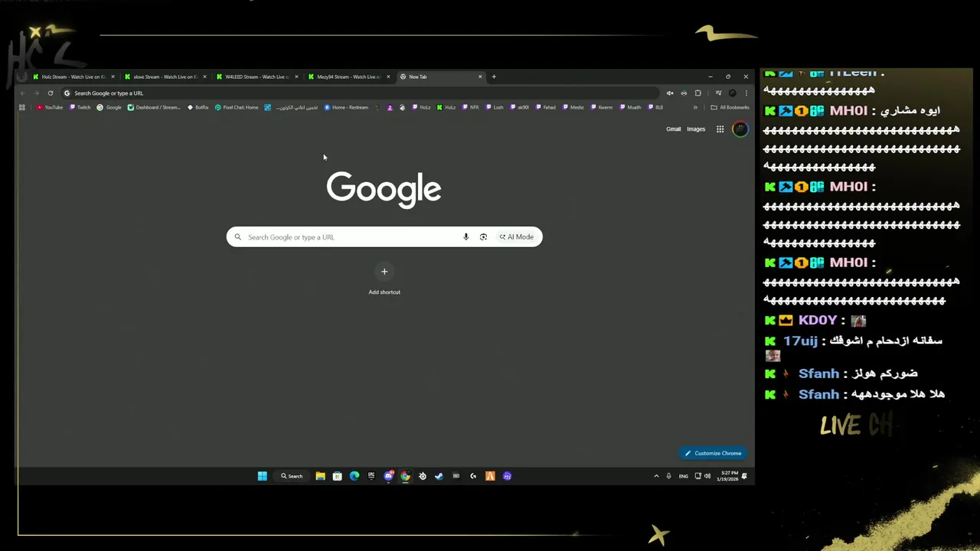Open the Meshz bookmark
The width and height of the screenshot is (980, 551).
[573, 107]
